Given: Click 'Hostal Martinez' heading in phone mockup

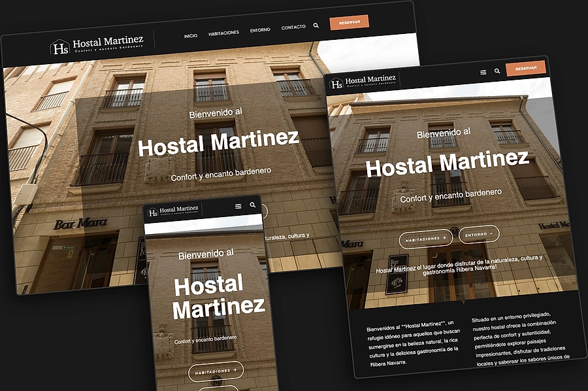Looking at the screenshot, I should point(219,297).
